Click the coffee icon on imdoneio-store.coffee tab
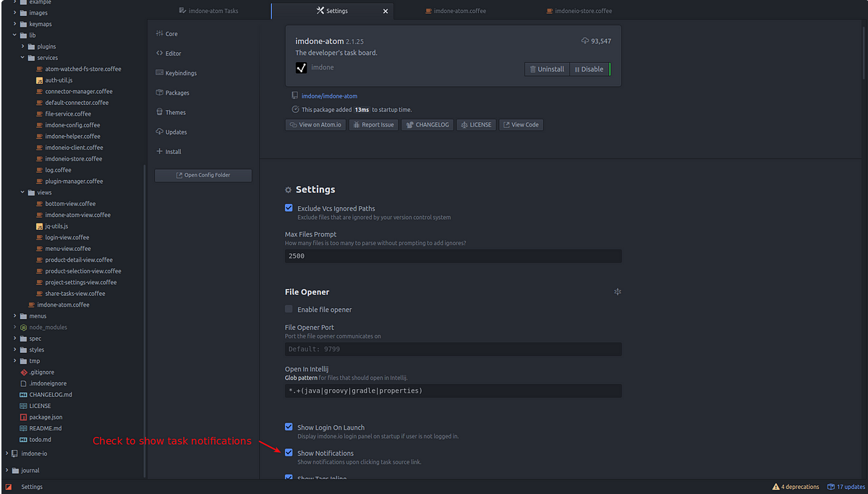The image size is (868, 494). 549,11
